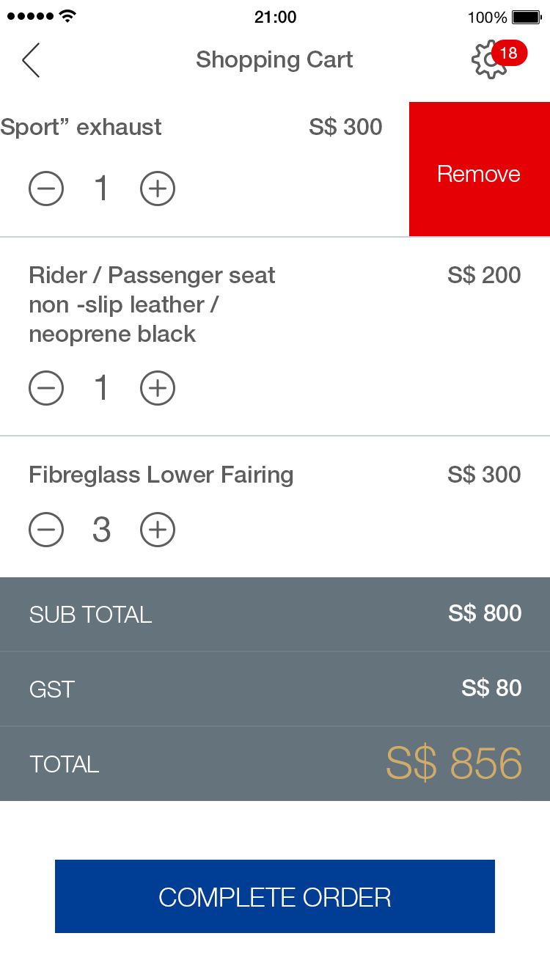Select the Sport exhaust item name
This screenshot has width=550, height=980.
(81, 127)
